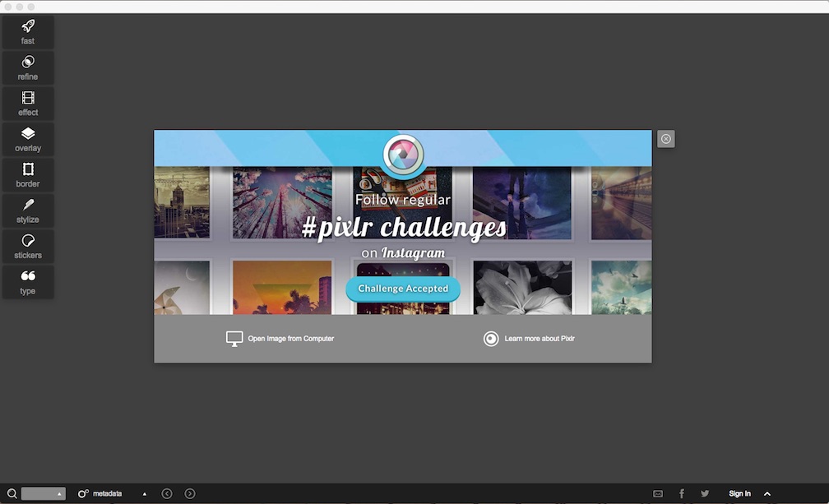Click the pink cherry trees thumbnail

[x=282, y=202]
